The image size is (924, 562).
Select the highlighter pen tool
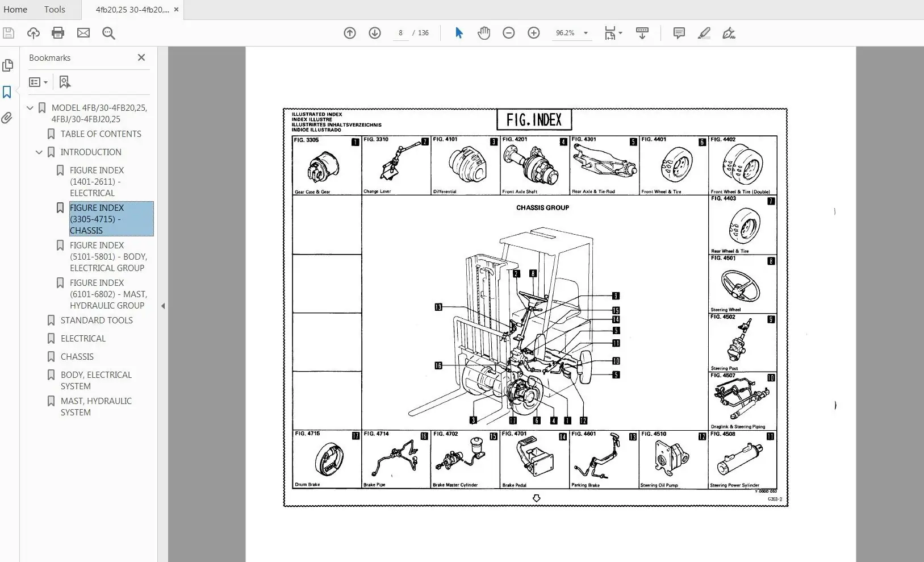tap(704, 33)
